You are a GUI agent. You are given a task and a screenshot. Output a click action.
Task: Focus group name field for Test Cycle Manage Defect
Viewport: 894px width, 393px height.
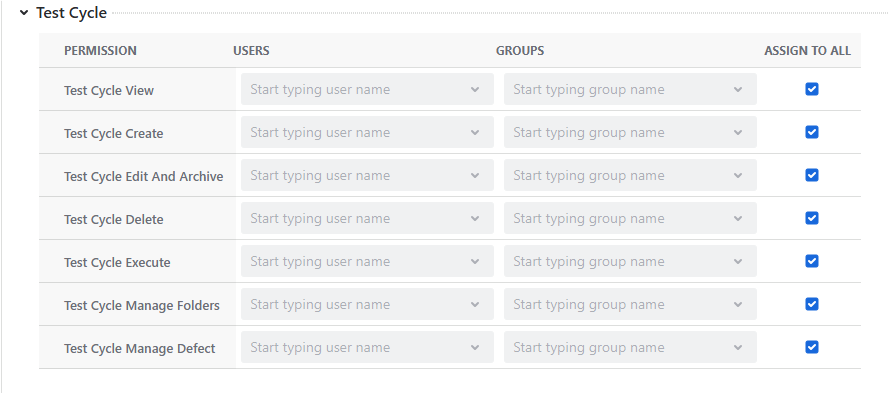(x=630, y=347)
